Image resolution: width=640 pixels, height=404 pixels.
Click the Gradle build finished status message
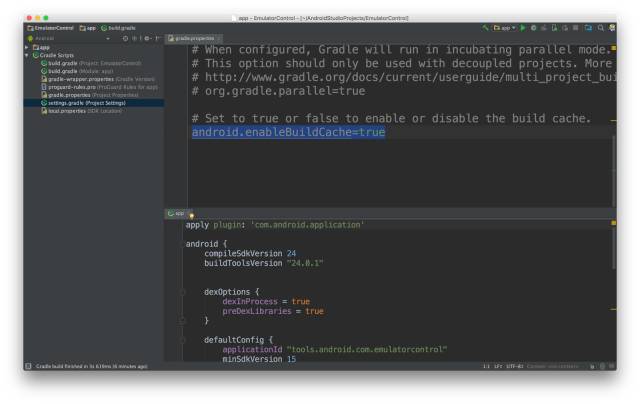(x=91, y=366)
